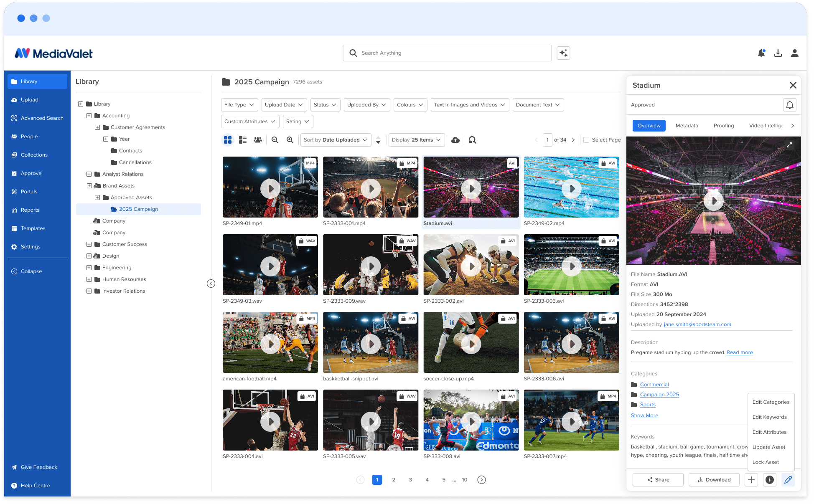Open the Uploaded By filter dropdown
Viewport: 814px width, 504px height.
(367, 105)
